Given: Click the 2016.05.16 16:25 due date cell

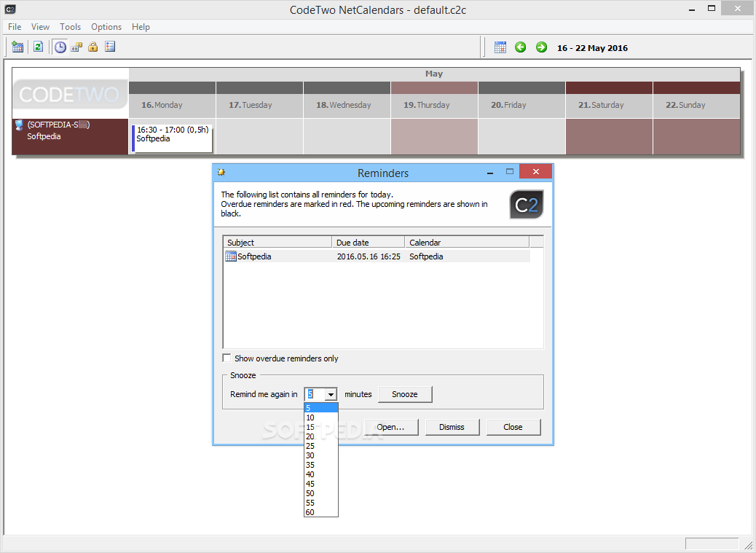Looking at the screenshot, I should pos(369,256).
